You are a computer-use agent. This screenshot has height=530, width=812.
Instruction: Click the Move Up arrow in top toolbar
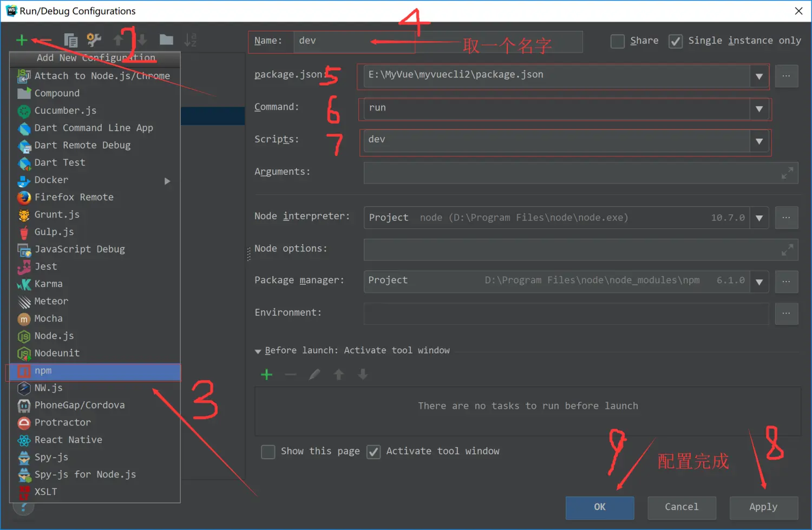[118, 40]
